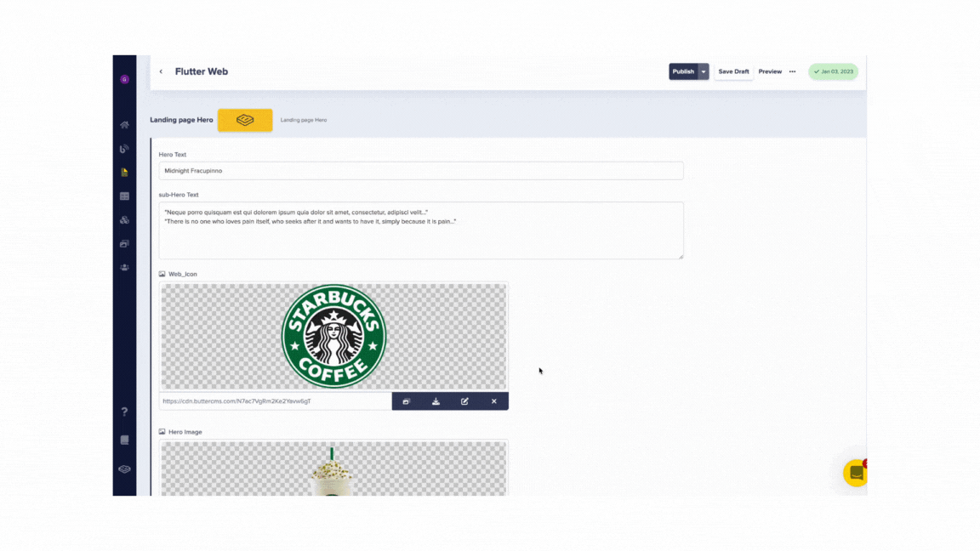Click the Hero Text field label

tap(173, 154)
